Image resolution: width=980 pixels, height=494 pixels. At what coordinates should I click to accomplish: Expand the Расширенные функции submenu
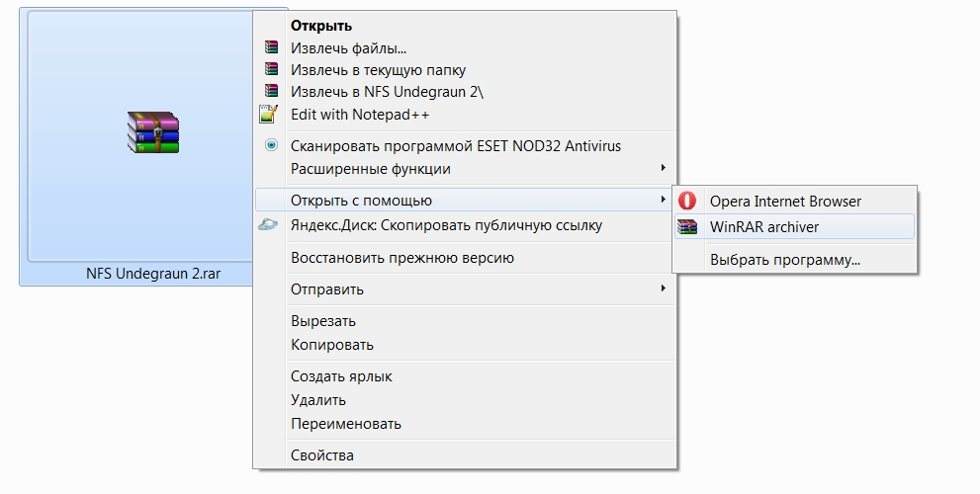point(466,169)
